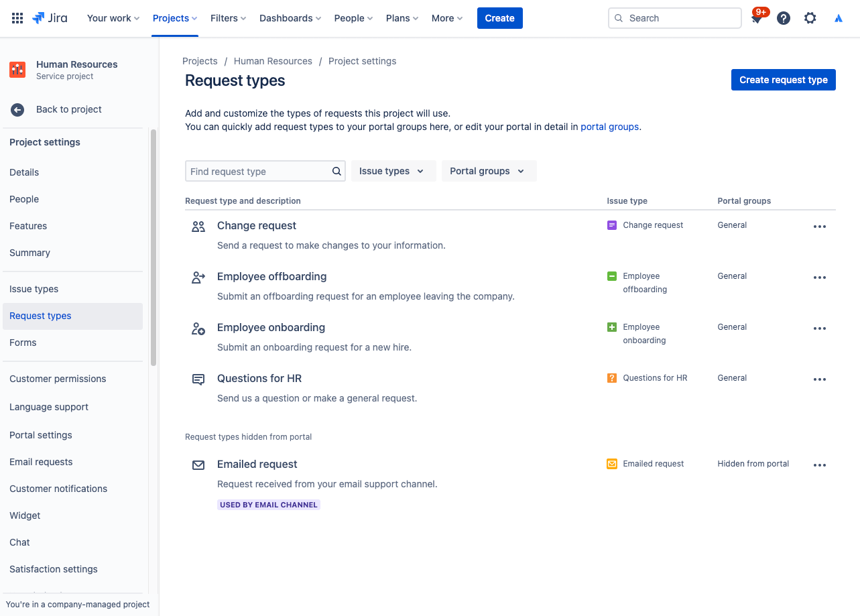
Task: Open the Portal groups filter dropdown
Action: tap(489, 171)
